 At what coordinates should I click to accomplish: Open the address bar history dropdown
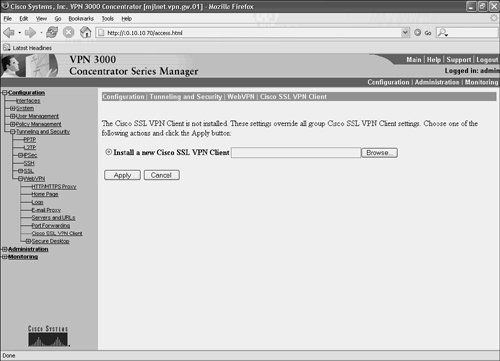pos(405,33)
